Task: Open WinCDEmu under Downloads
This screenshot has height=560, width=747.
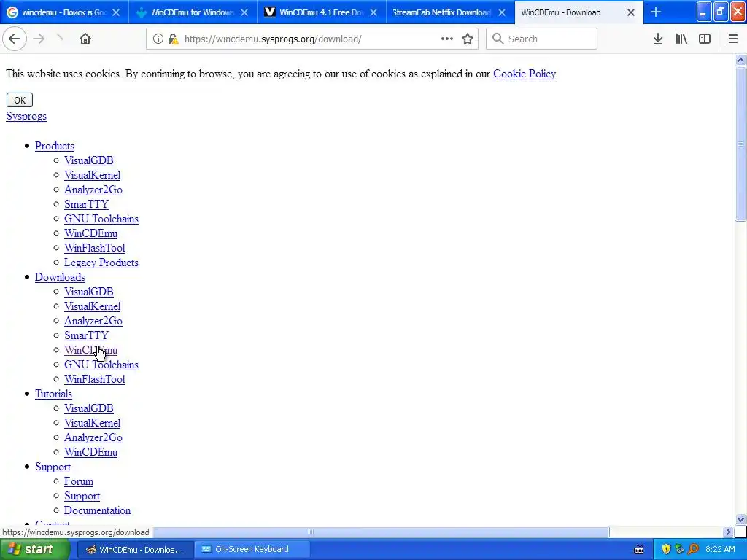Action: click(91, 350)
